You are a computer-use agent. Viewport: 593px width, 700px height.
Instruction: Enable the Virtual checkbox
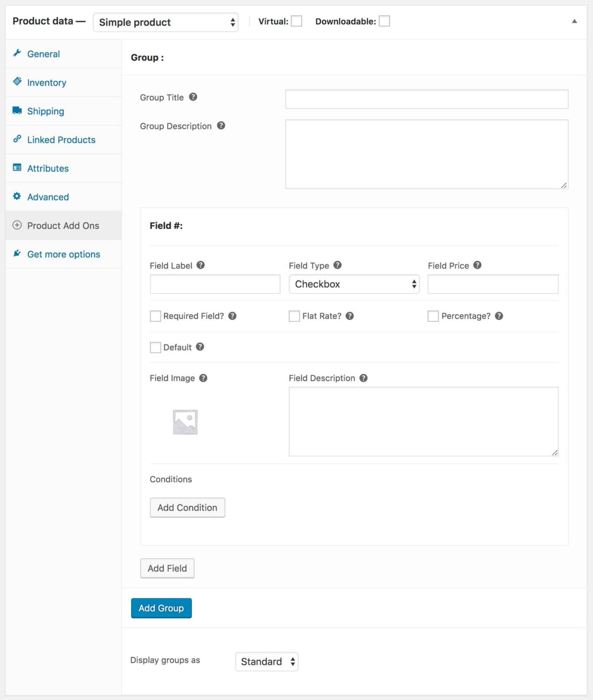coord(296,21)
